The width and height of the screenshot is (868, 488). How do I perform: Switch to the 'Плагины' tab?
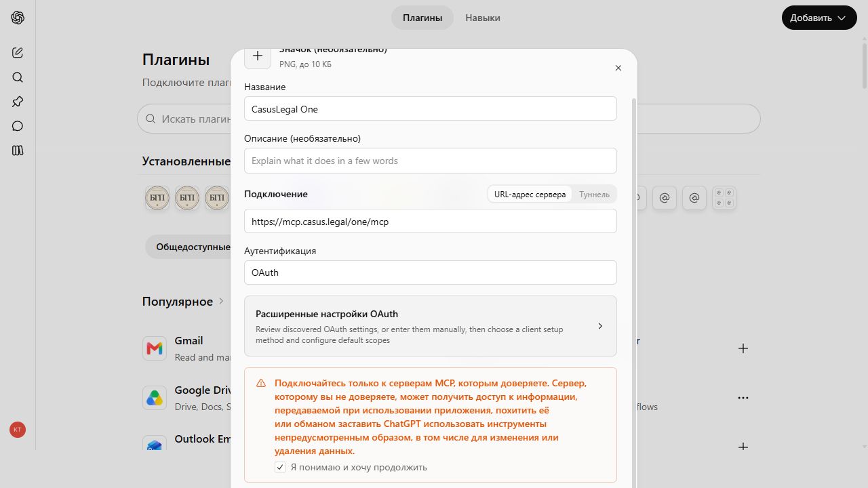point(422,18)
